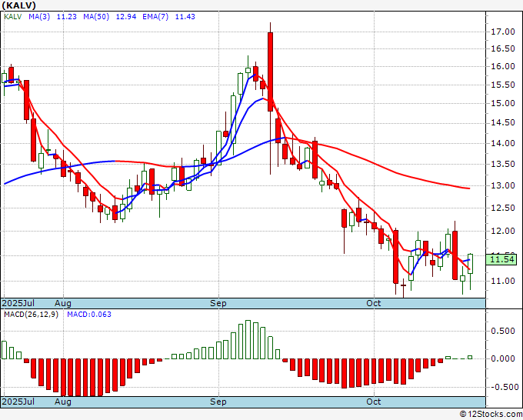Click the 17.00 price axis label
The width and height of the screenshot is (523, 420).
point(503,32)
